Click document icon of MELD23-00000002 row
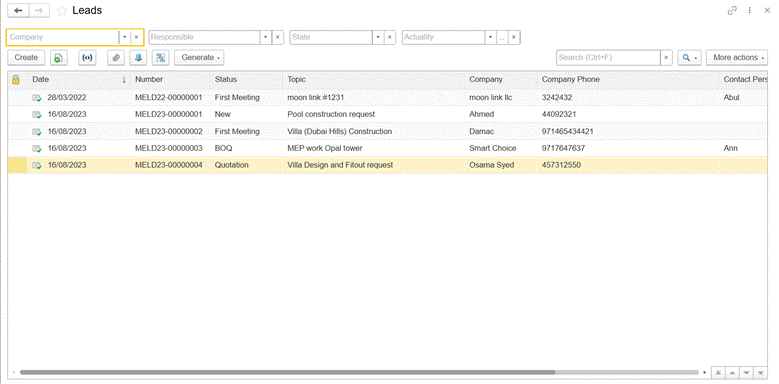The width and height of the screenshot is (779, 384). pos(37,132)
